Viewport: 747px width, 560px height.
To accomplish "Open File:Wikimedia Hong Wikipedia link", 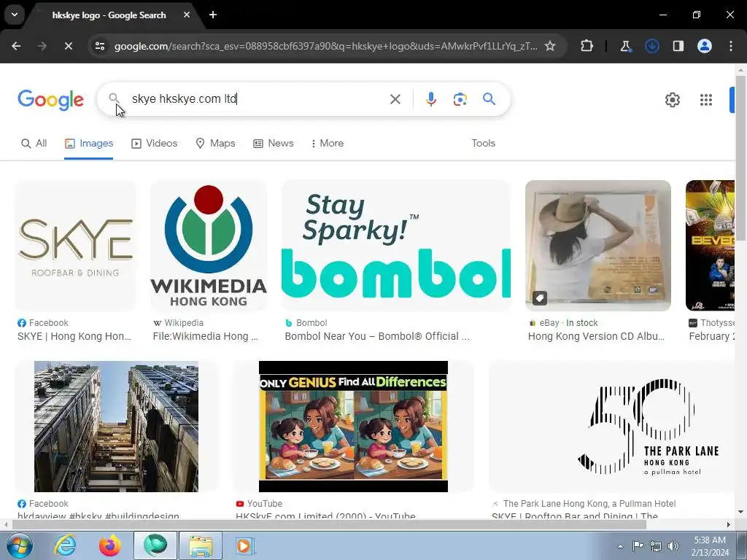I will click(x=205, y=336).
